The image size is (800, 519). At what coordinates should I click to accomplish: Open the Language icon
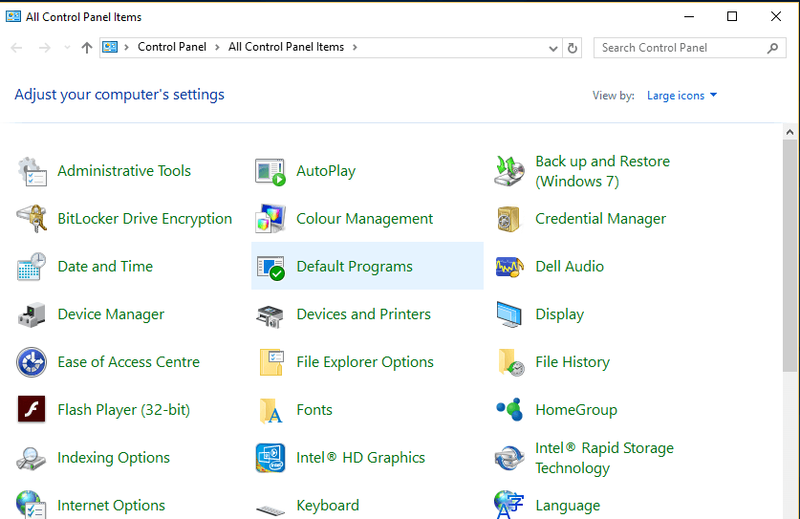point(509,505)
